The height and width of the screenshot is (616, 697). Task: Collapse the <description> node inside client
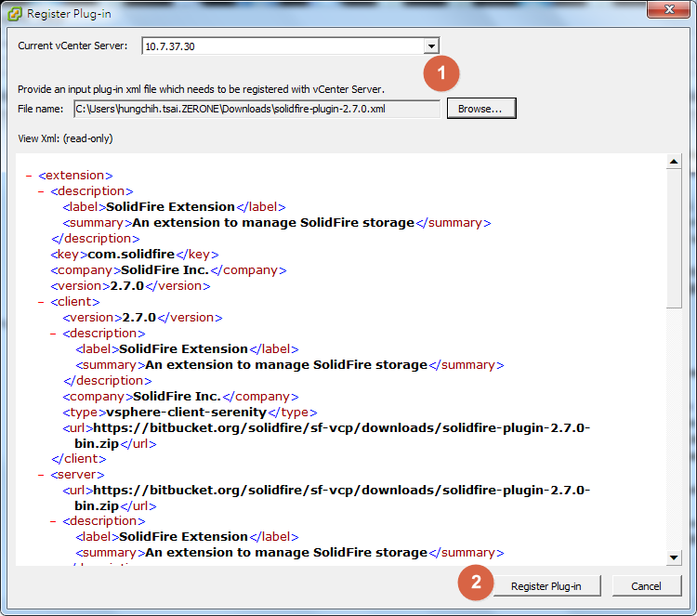pos(53,334)
